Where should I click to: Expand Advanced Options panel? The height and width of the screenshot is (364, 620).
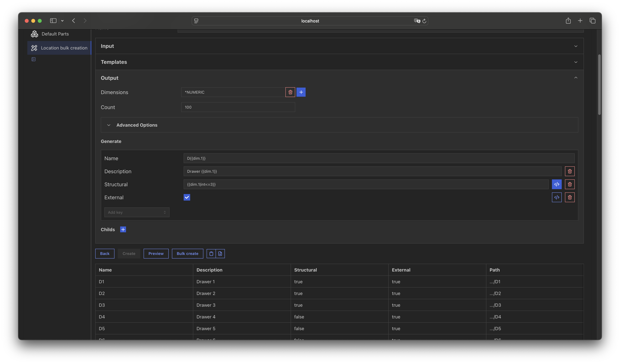click(137, 125)
